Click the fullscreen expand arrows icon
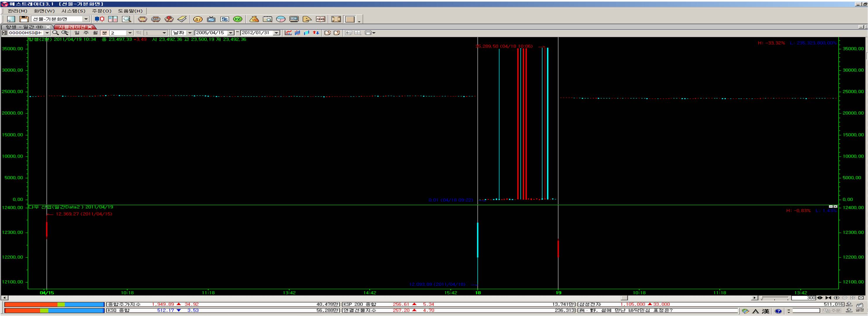868x316 pixels. [x=336, y=19]
